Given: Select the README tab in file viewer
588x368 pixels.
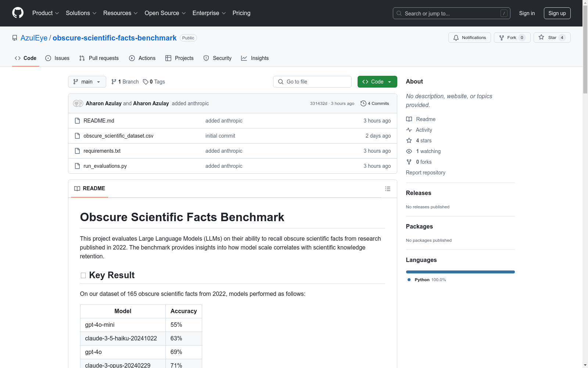Looking at the screenshot, I should click(90, 188).
